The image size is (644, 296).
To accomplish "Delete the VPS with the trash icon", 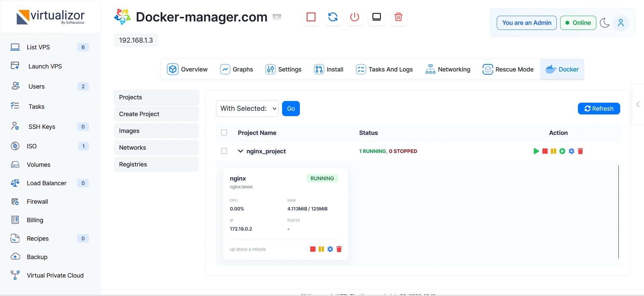I will (x=398, y=17).
